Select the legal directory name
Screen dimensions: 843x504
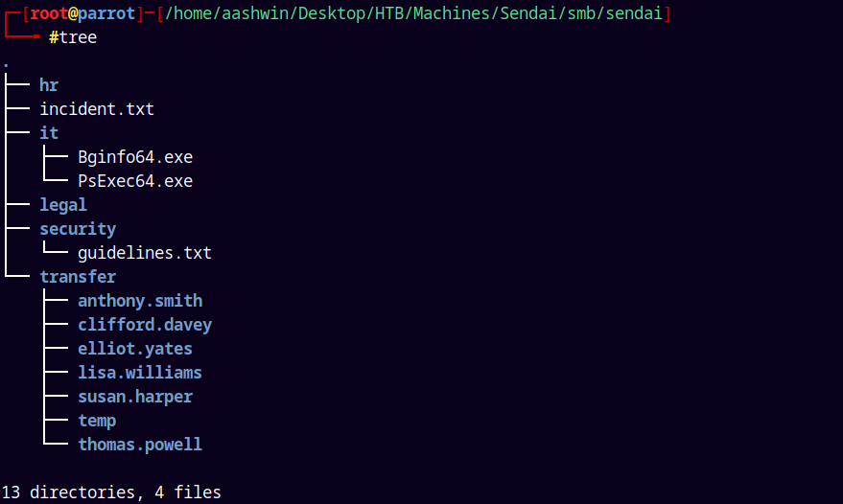pos(63,205)
